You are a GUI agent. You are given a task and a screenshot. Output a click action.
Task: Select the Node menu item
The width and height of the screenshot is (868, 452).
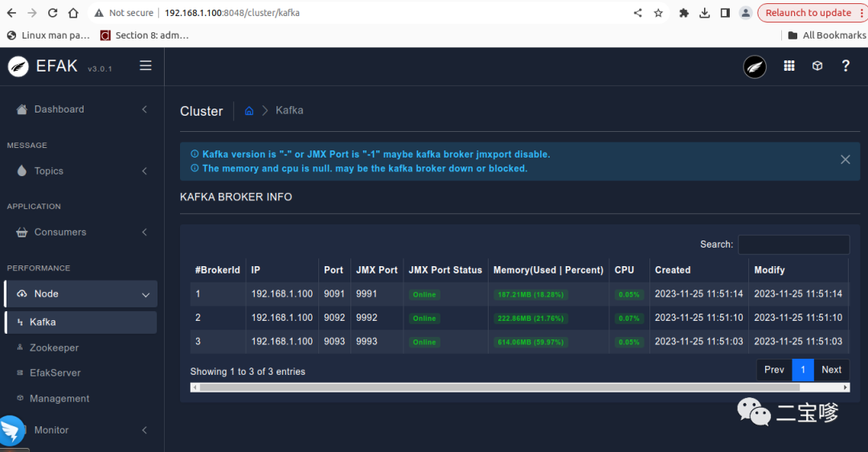[x=80, y=294]
